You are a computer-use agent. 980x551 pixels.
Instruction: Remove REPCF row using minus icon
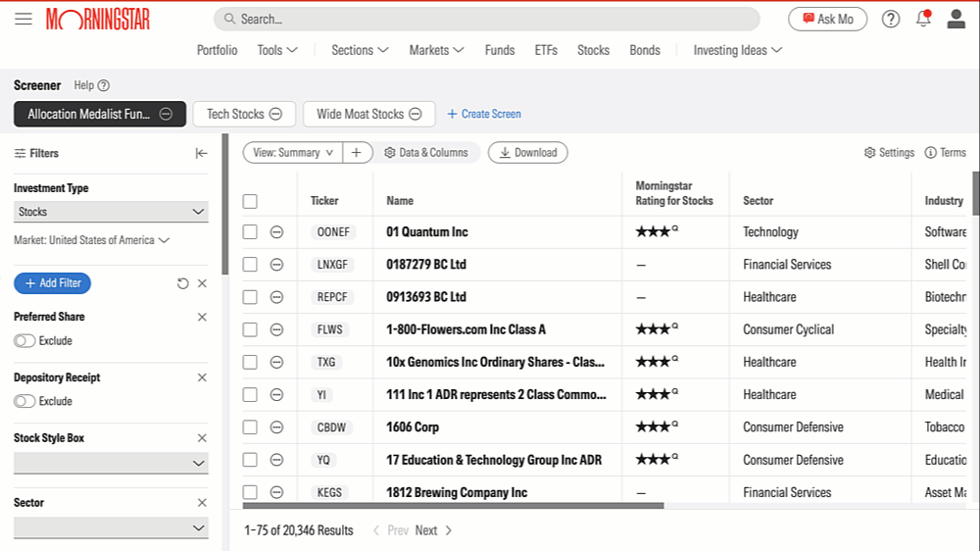click(276, 297)
